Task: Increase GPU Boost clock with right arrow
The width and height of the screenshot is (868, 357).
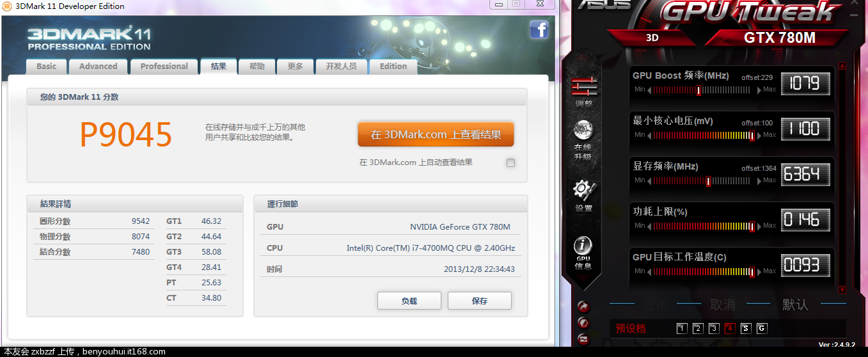Action: pyautogui.click(x=759, y=90)
